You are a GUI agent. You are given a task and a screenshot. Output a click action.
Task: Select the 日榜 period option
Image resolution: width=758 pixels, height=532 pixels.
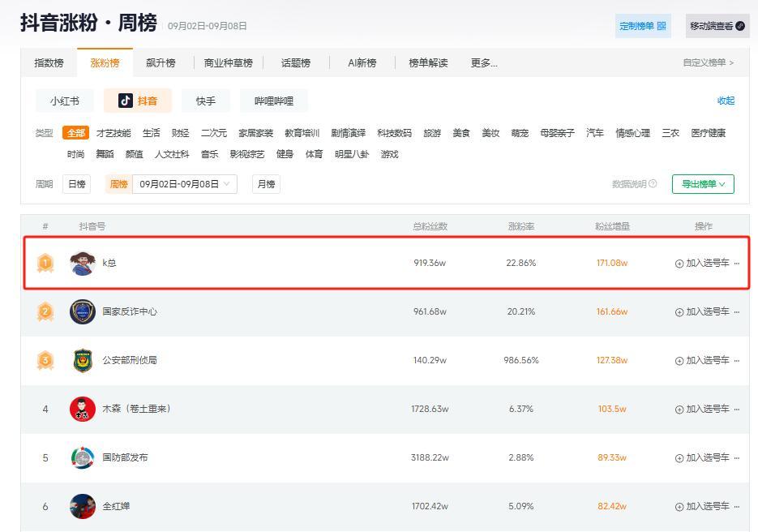pos(76,184)
